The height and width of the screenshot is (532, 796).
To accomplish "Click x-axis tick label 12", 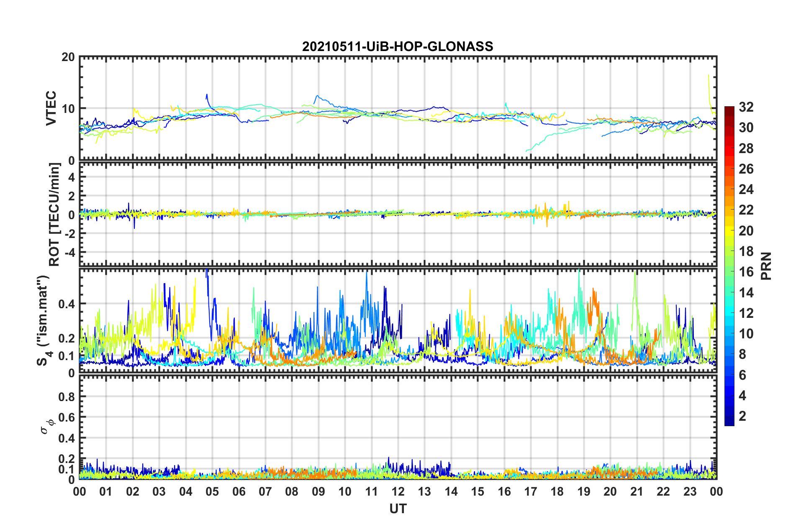I will (x=398, y=491).
